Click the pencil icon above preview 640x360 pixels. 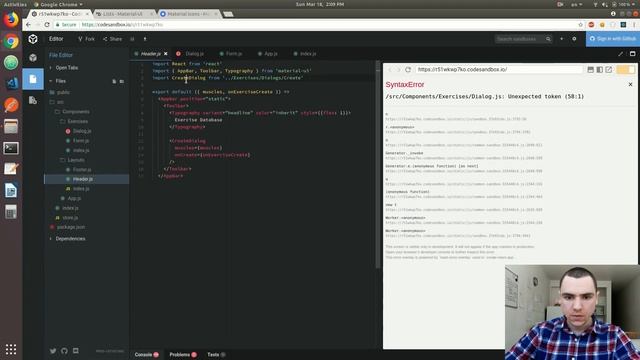click(620, 53)
